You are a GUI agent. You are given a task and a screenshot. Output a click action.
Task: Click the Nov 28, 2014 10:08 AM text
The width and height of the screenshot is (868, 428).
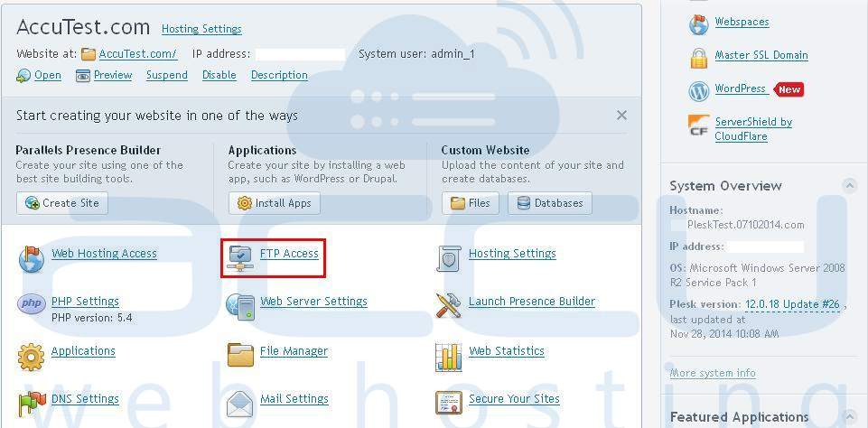[x=724, y=334]
